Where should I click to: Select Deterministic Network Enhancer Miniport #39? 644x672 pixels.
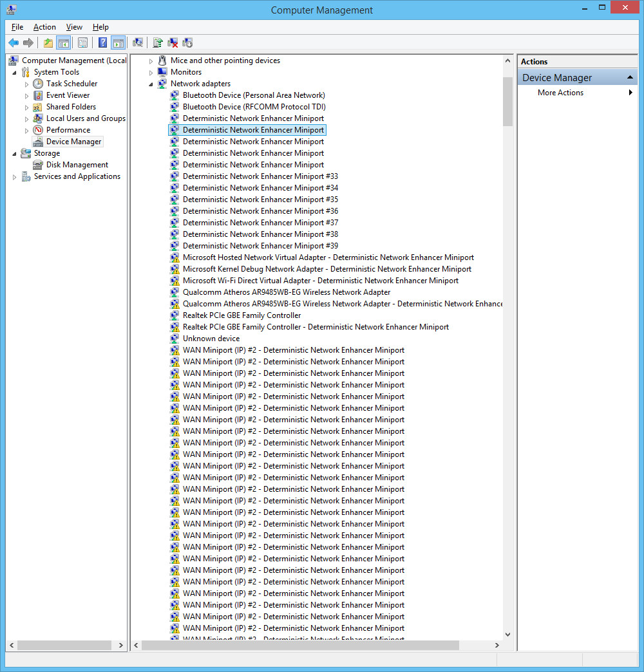click(260, 246)
